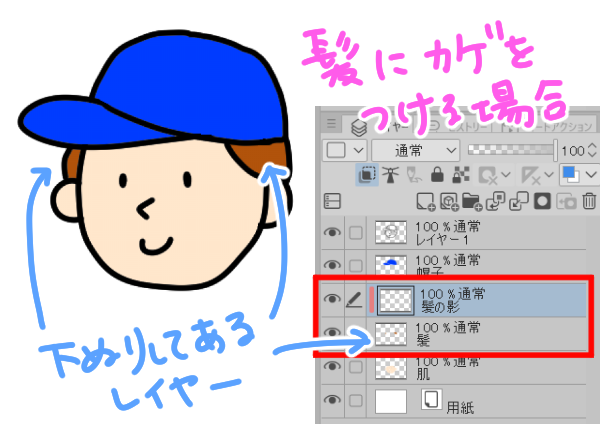
Task: Hide the 帽子 layer via eye icon
Action: [332, 265]
